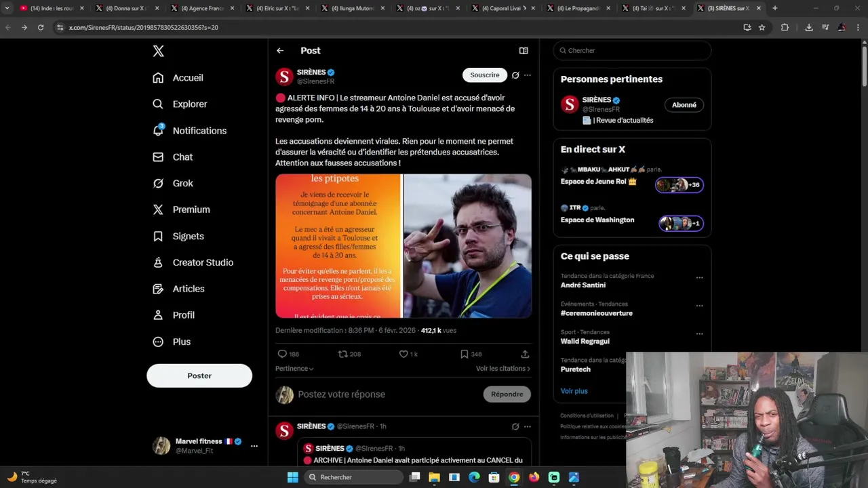The width and height of the screenshot is (868, 488).
Task: Switch to the Inde YouTube tab
Action: (x=52, y=8)
